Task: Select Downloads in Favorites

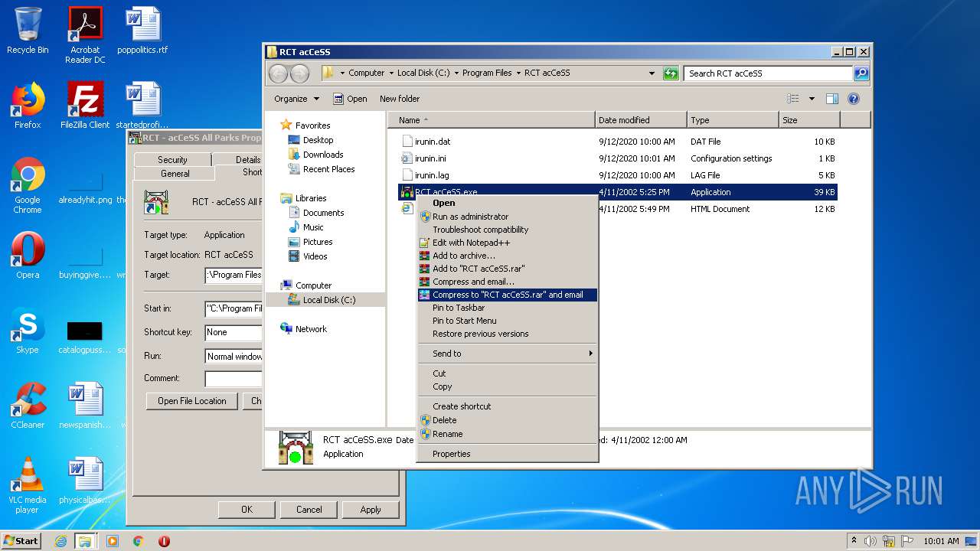Action: point(322,155)
